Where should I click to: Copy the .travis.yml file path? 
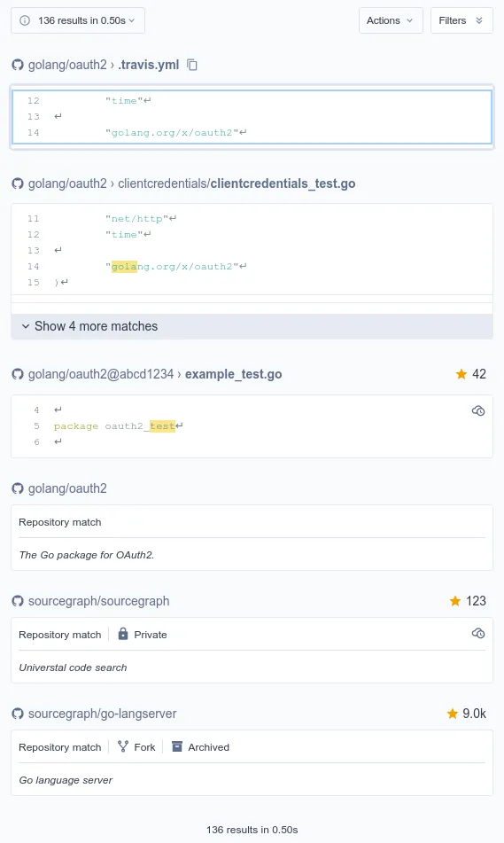coord(192,65)
